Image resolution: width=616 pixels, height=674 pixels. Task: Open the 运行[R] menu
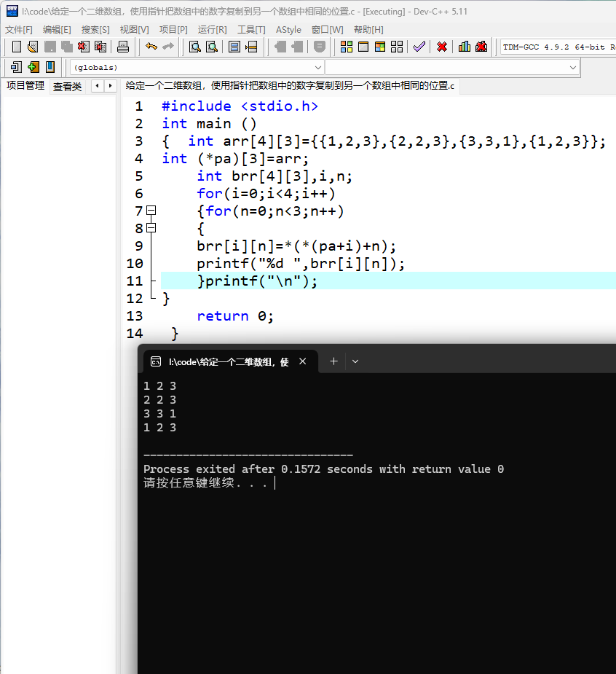coord(212,30)
